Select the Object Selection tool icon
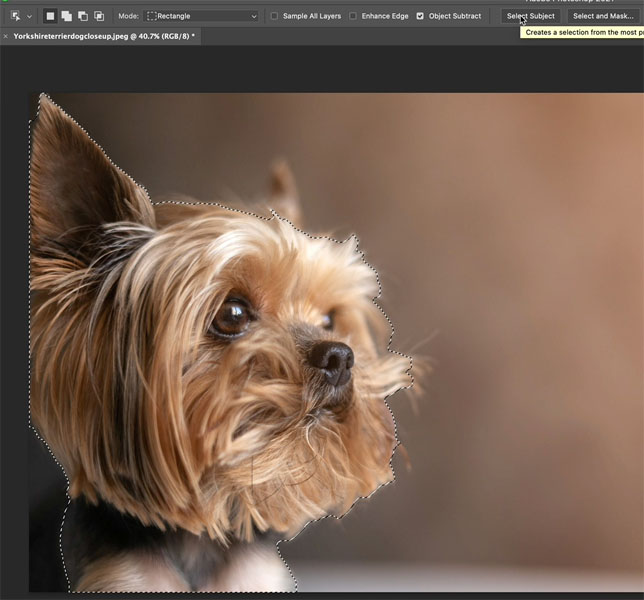 coord(16,16)
